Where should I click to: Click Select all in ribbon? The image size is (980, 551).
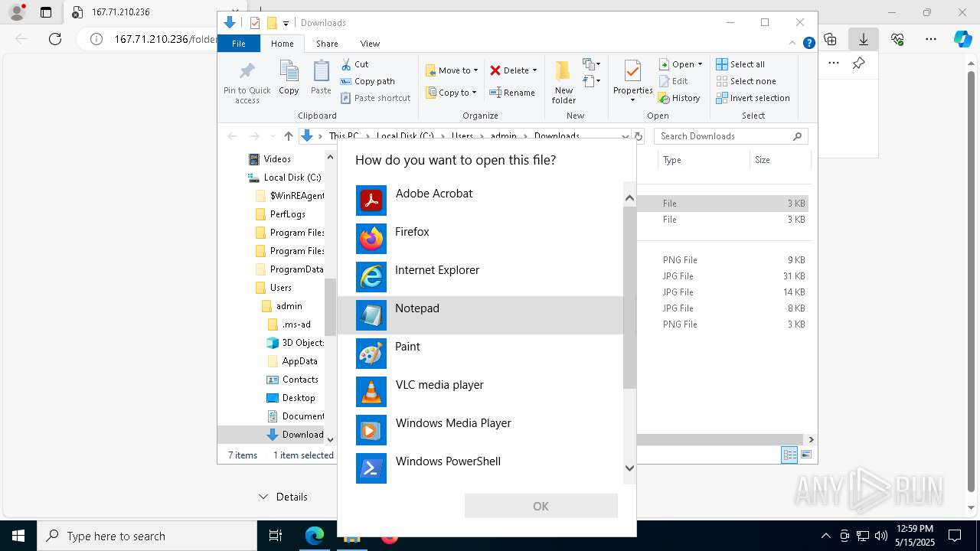[740, 64]
